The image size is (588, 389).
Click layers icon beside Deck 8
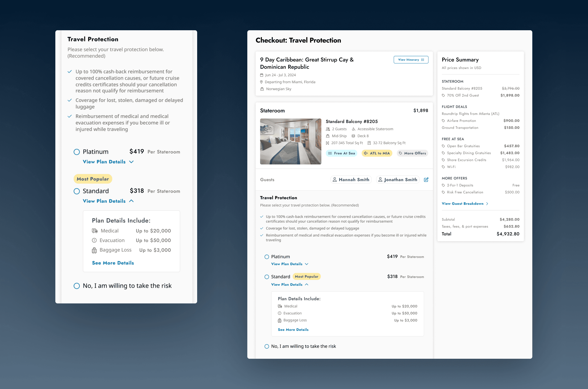(x=353, y=136)
